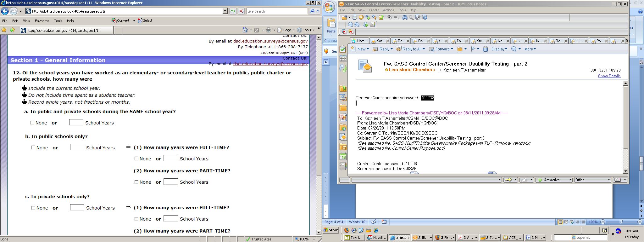Image resolution: width=644 pixels, height=242 pixels.
Task: Click the Delete trash can icon in Notes
Action: (486, 49)
